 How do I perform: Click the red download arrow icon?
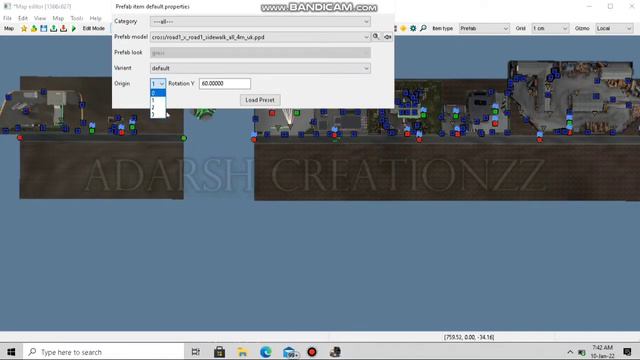(x=63, y=29)
